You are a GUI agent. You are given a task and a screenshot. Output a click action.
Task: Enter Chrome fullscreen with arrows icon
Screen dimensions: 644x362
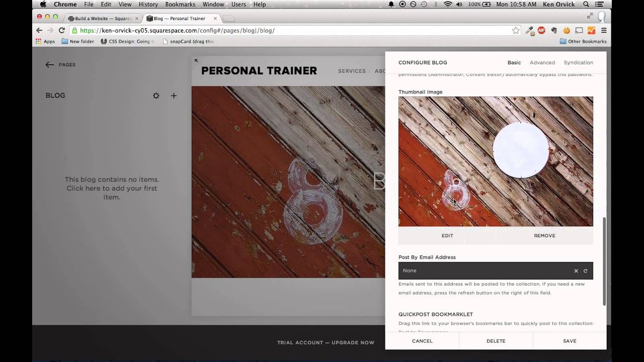pyautogui.click(x=590, y=16)
